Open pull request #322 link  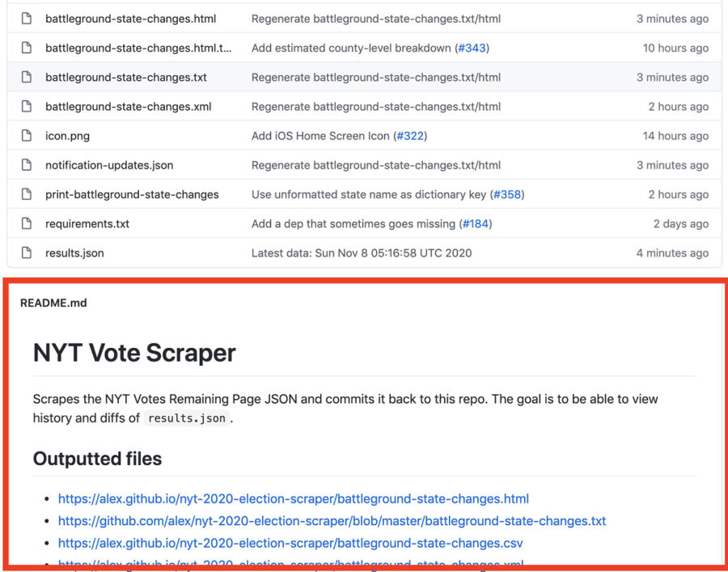(410, 136)
